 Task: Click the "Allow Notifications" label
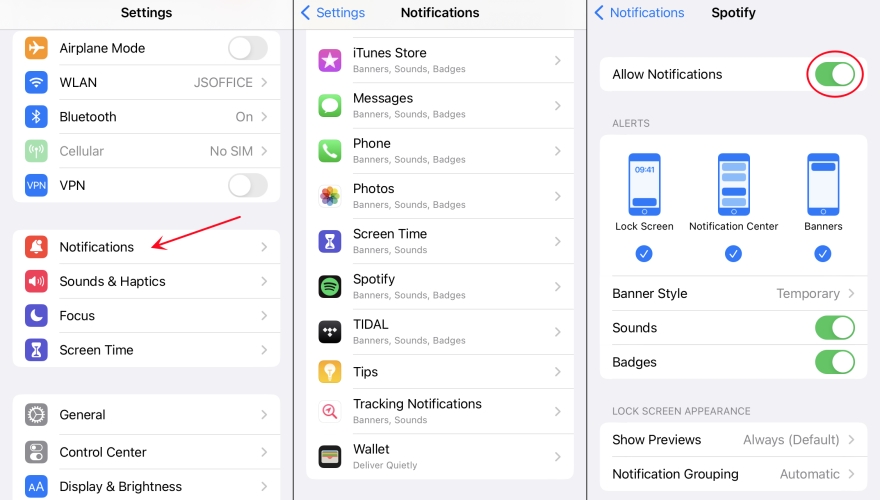pyautogui.click(x=667, y=74)
